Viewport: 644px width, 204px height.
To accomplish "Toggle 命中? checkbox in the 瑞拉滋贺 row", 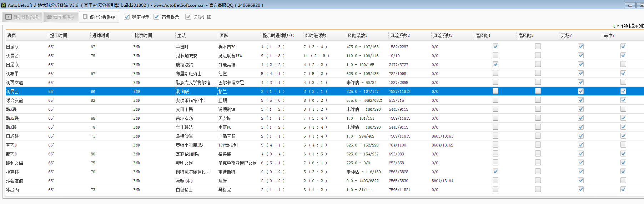I will click(623, 64).
